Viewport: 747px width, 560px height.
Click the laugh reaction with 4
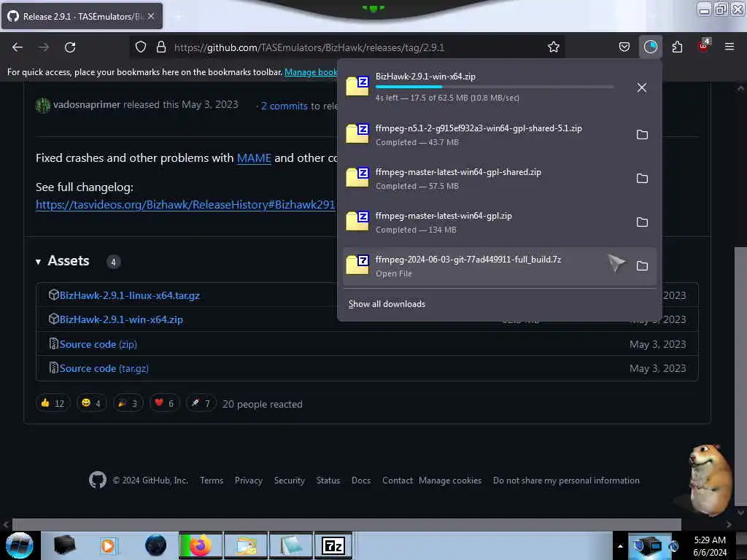pos(91,403)
